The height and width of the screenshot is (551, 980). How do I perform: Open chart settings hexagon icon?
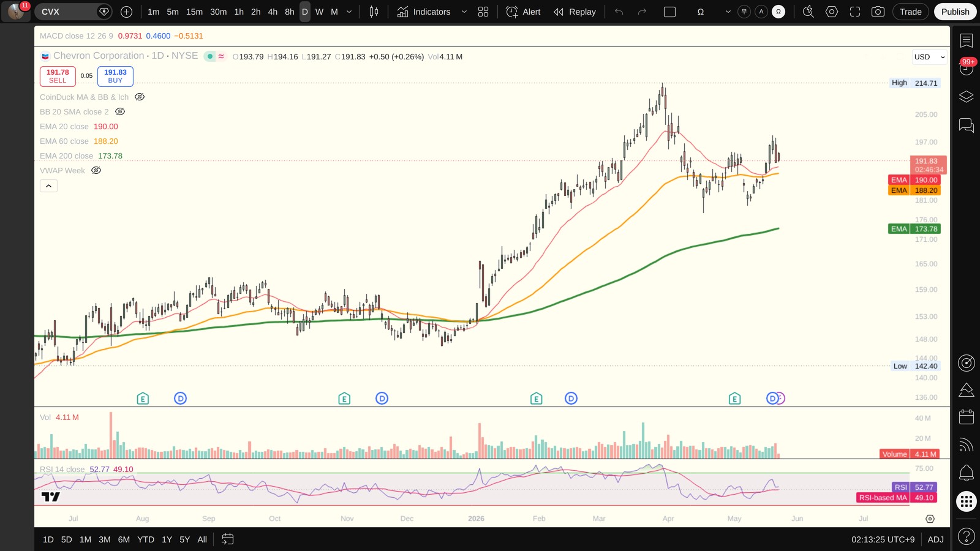[832, 12]
